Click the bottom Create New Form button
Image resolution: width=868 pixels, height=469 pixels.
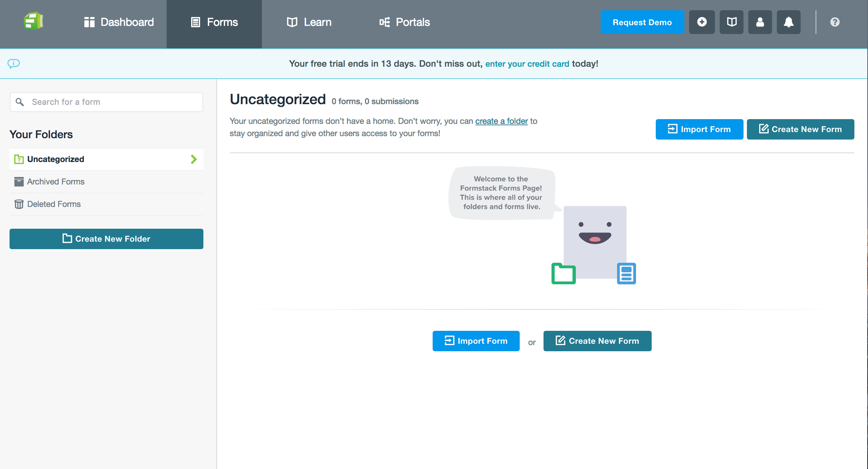(x=597, y=341)
